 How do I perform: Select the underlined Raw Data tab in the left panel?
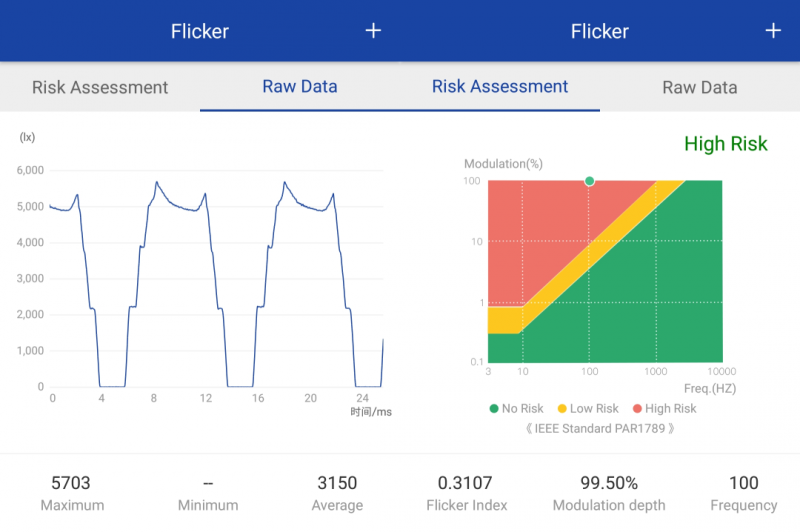click(300, 87)
